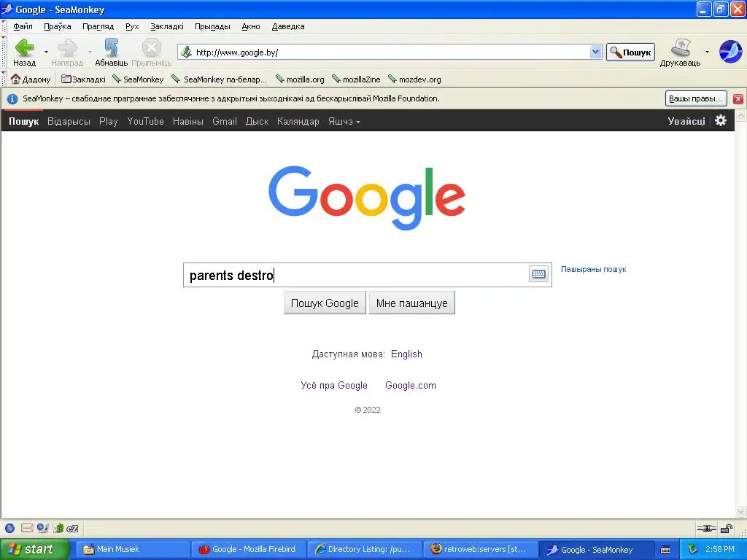Switch to Google - Mozilla Firebird taskbar window
The height and width of the screenshot is (560, 747).
pyautogui.click(x=248, y=549)
